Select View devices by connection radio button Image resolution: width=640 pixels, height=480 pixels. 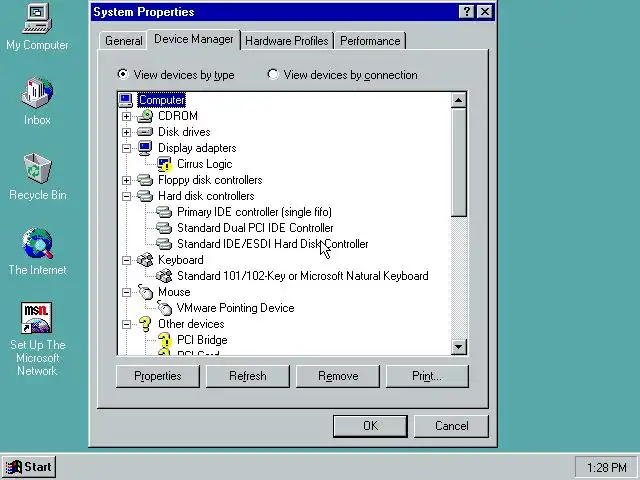point(272,74)
